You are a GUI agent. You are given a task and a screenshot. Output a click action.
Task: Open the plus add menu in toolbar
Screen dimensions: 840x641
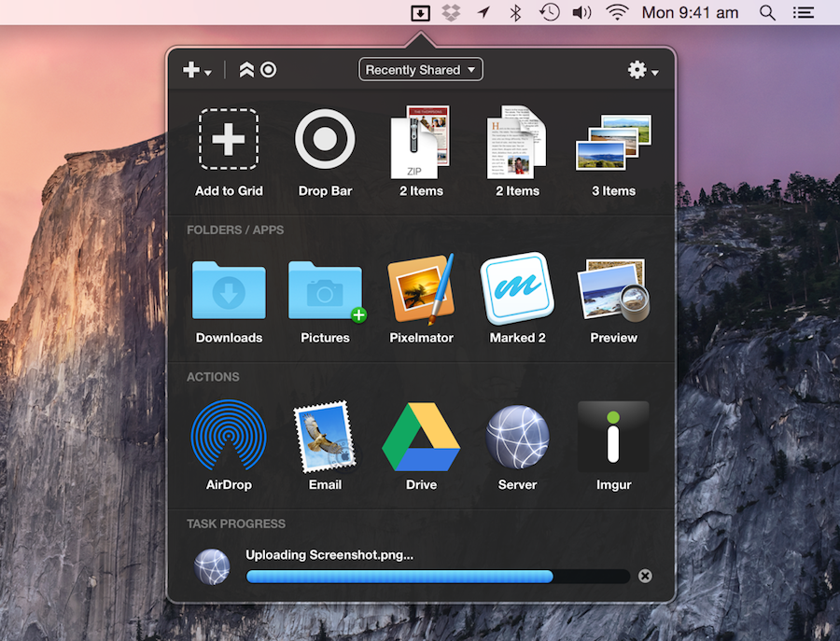pos(197,70)
